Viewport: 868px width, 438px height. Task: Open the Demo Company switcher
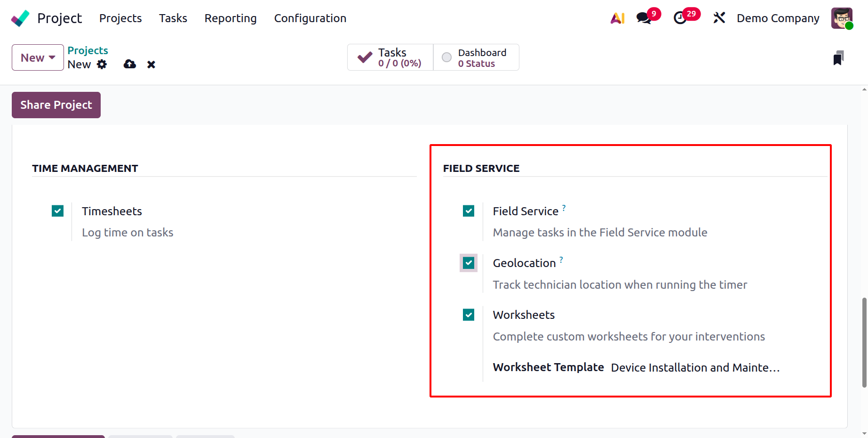click(x=778, y=18)
